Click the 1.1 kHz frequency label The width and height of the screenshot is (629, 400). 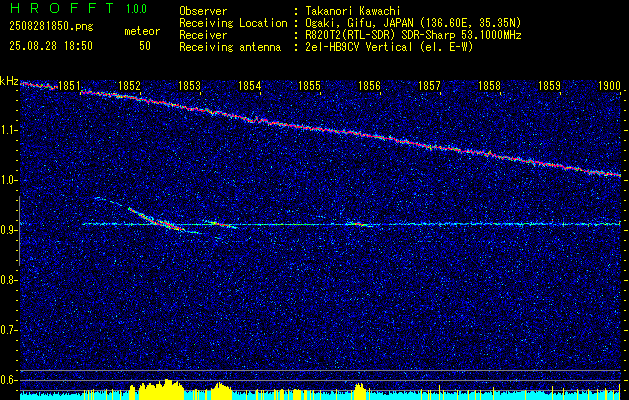tap(8, 130)
